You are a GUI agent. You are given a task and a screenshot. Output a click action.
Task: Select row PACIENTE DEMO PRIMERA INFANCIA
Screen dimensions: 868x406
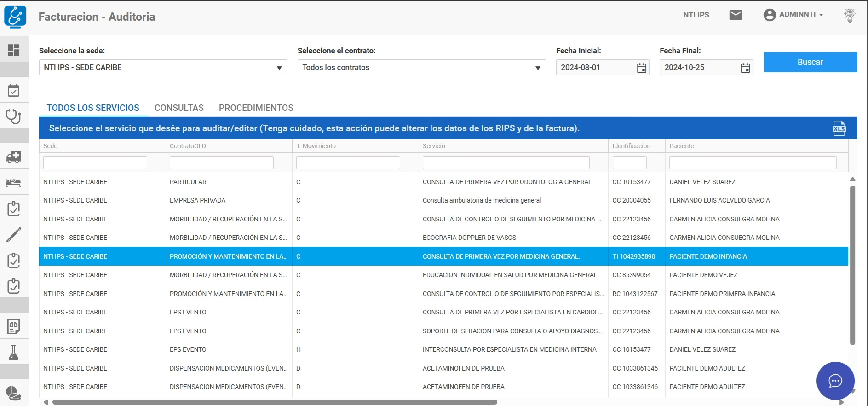(x=443, y=294)
